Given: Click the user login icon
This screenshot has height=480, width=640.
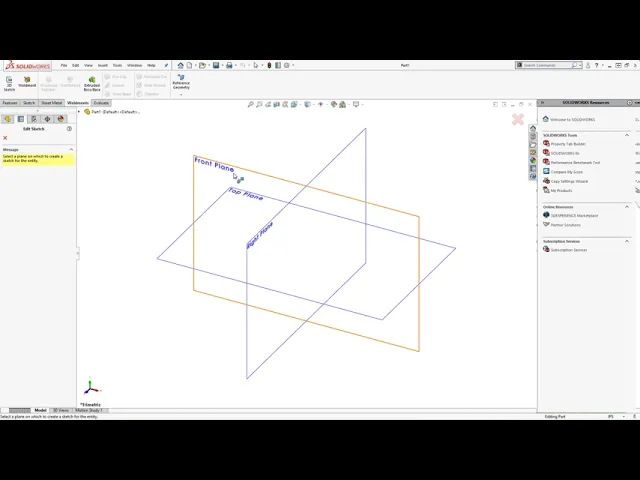Looking at the screenshot, I should [x=588, y=65].
